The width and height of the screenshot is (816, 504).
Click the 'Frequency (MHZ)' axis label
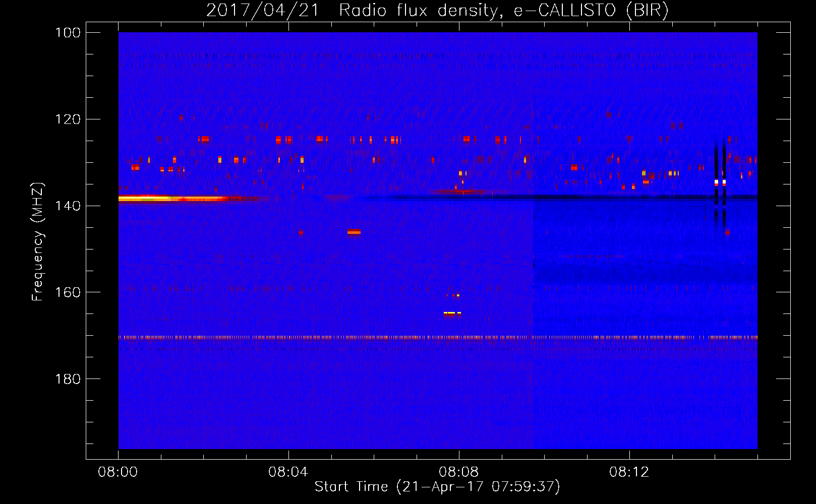(x=38, y=242)
